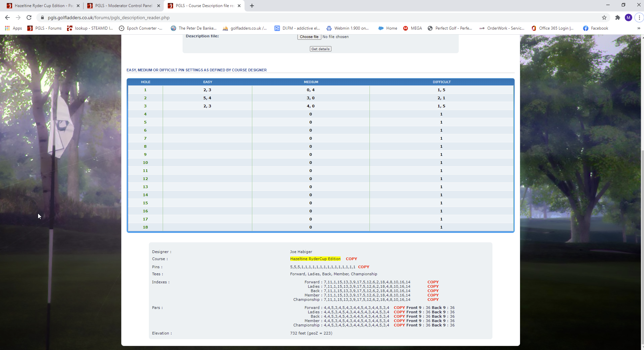Go back with the browser back arrow
Viewport: 644px width, 350px height.
pyautogui.click(x=7, y=17)
